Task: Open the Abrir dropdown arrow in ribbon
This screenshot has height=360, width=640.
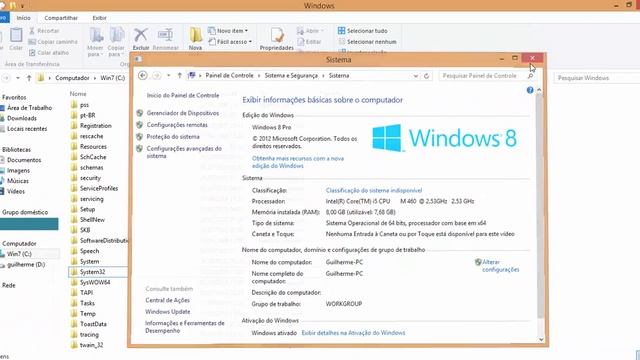Action: click(322, 31)
